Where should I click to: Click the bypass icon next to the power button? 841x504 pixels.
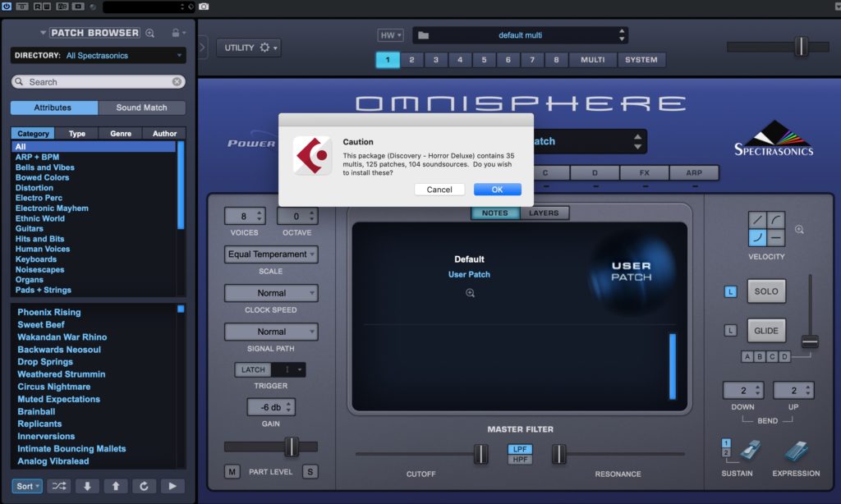click(x=22, y=7)
